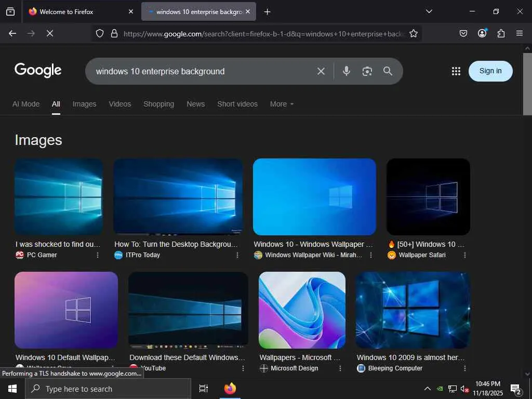Image resolution: width=532 pixels, height=399 pixels.
Task: Open options for the PC Gamer result
Action: (x=98, y=255)
